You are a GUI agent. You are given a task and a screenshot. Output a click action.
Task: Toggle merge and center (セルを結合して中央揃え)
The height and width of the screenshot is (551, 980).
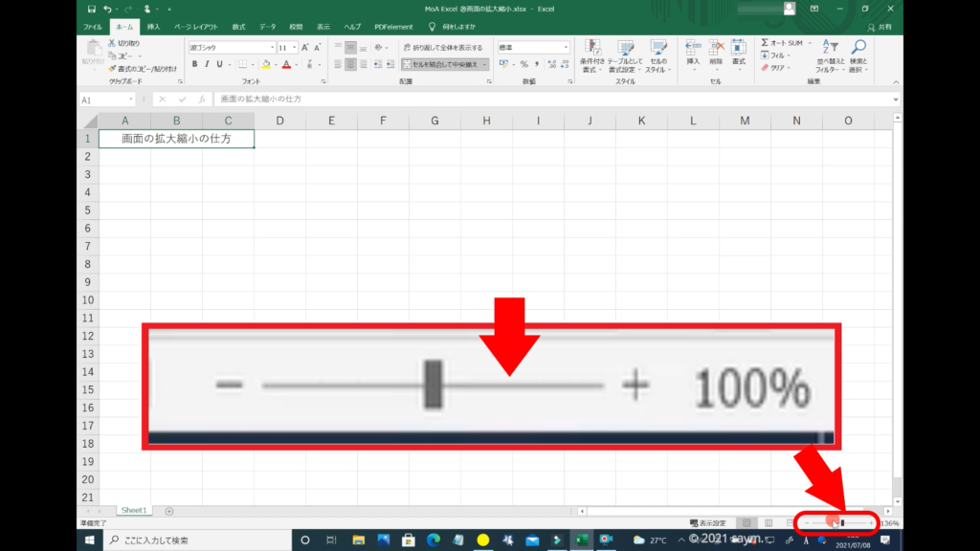point(442,64)
